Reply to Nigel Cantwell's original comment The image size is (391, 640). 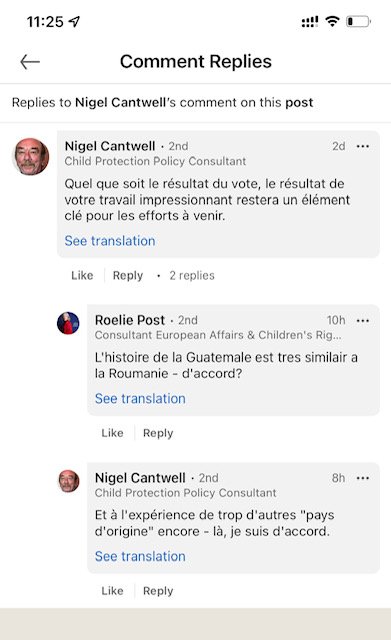point(128,276)
